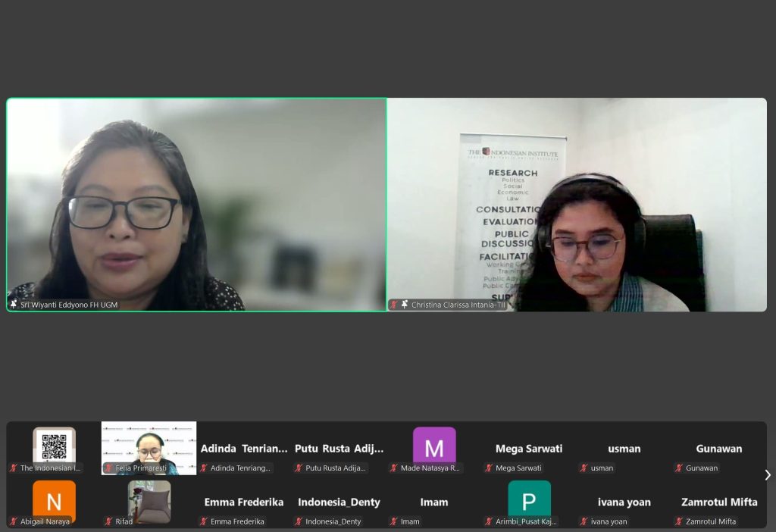The image size is (776, 532).
Task: Open Felia Primaresti's video thumbnail
Action: (x=149, y=446)
